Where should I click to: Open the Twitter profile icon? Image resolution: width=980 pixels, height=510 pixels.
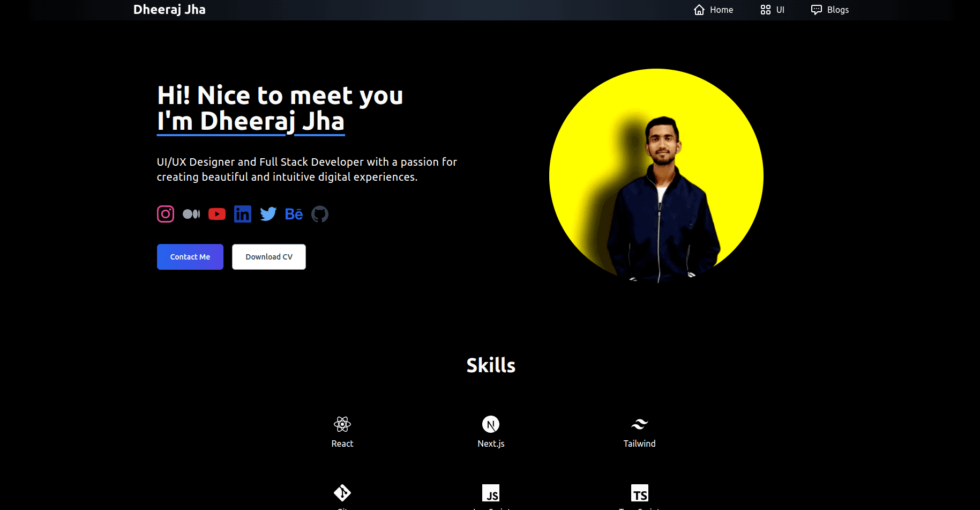tap(268, 214)
